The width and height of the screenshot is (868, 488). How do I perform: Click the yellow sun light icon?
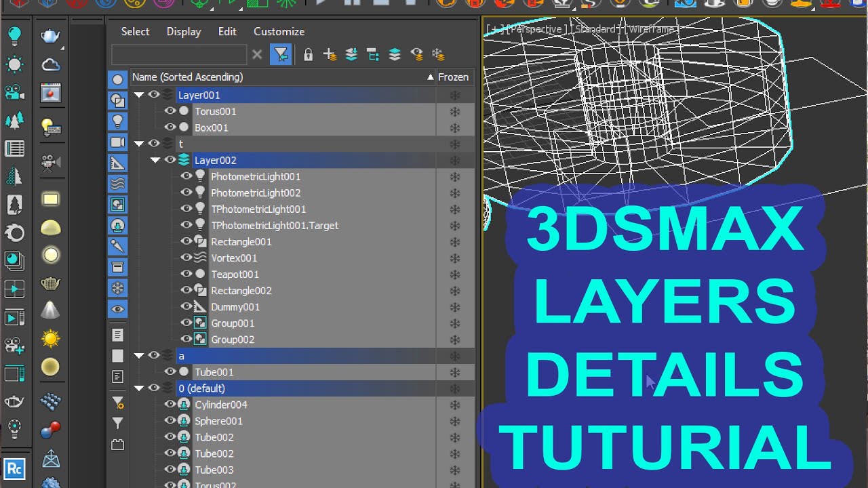point(50,338)
